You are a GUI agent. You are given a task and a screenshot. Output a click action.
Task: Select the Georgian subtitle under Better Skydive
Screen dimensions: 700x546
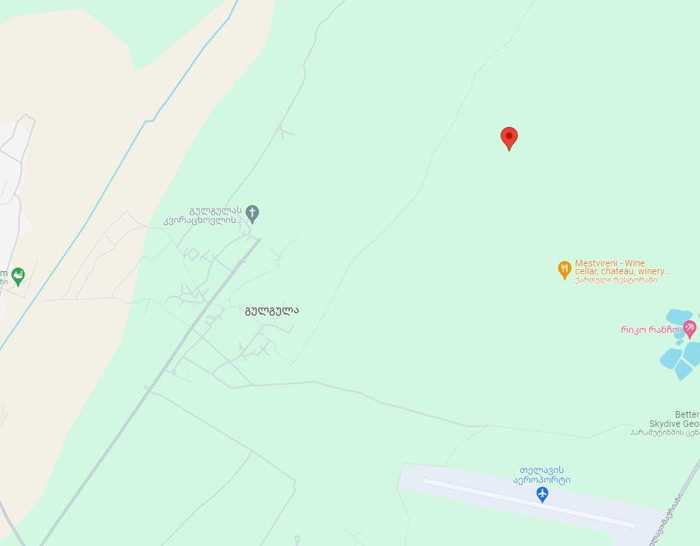tap(665, 433)
